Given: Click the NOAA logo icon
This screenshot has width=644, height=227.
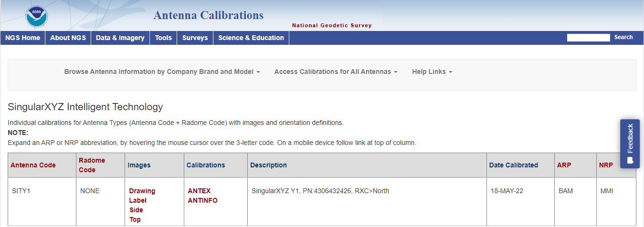Looking at the screenshot, I should pos(37,17).
